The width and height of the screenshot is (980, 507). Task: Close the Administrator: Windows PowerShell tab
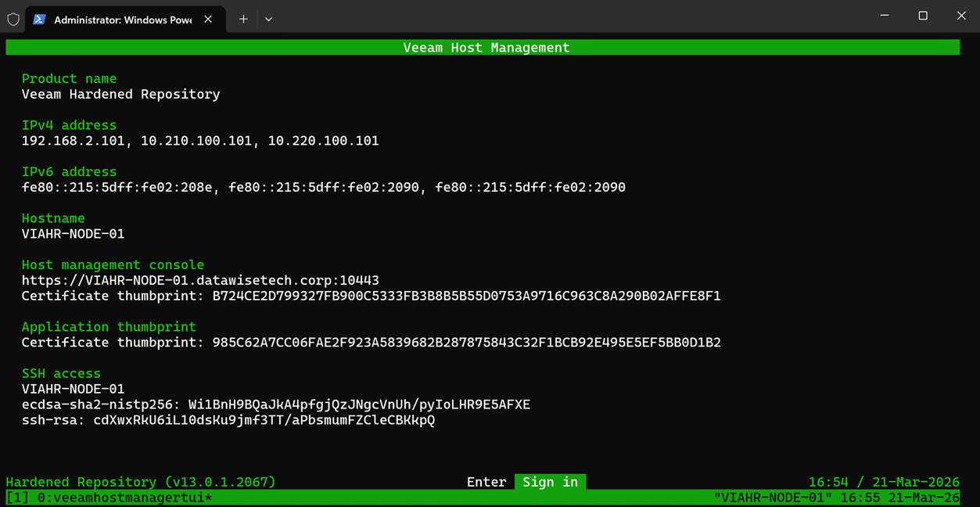(x=208, y=19)
